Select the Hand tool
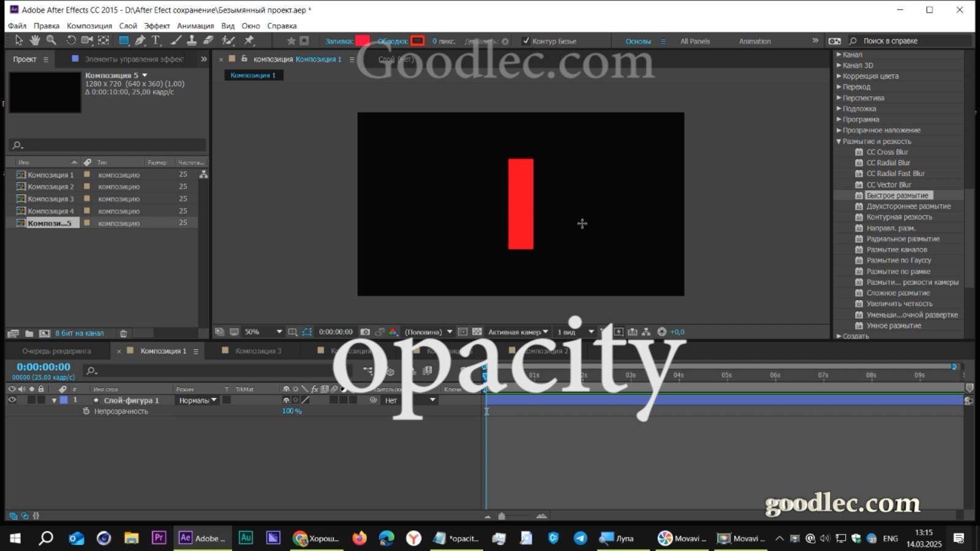This screenshot has height=551, width=980. [35, 40]
